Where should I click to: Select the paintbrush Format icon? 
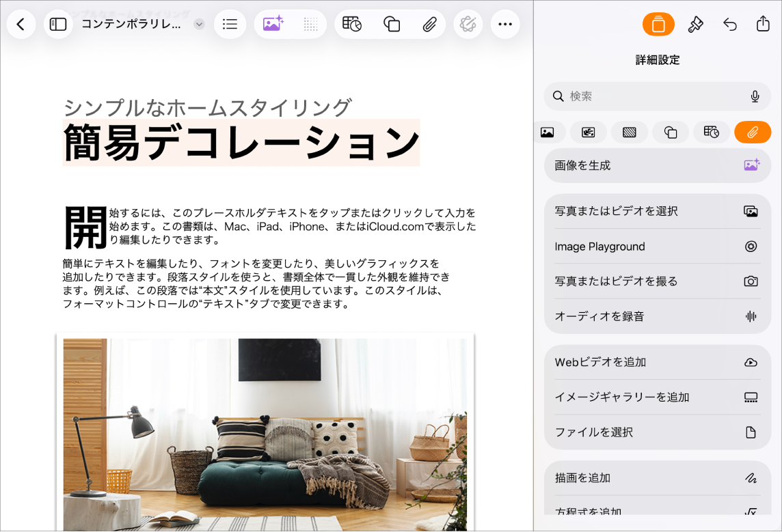695,24
